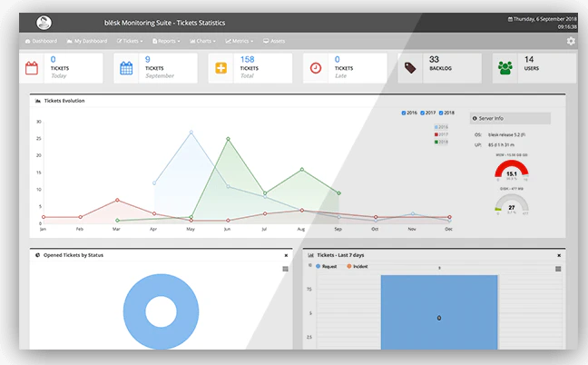Click the 2018 peak point in June

point(228,139)
